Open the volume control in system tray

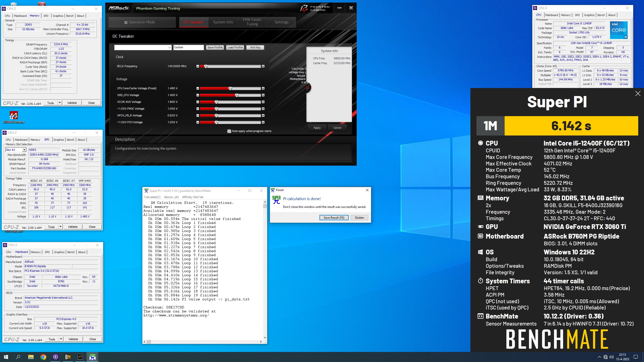(x=611, y=357)
